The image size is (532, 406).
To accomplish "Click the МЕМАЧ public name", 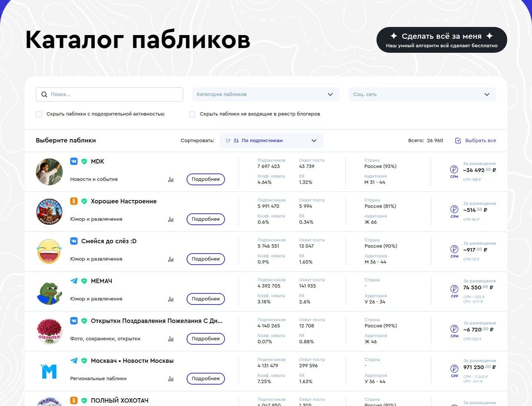I will coord(102,281).
